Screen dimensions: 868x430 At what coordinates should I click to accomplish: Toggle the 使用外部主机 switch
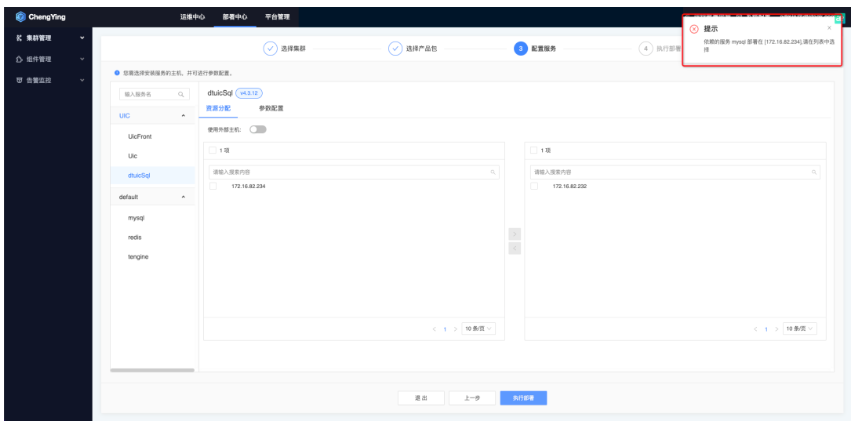pyautogui.click(x=258, y=129)
